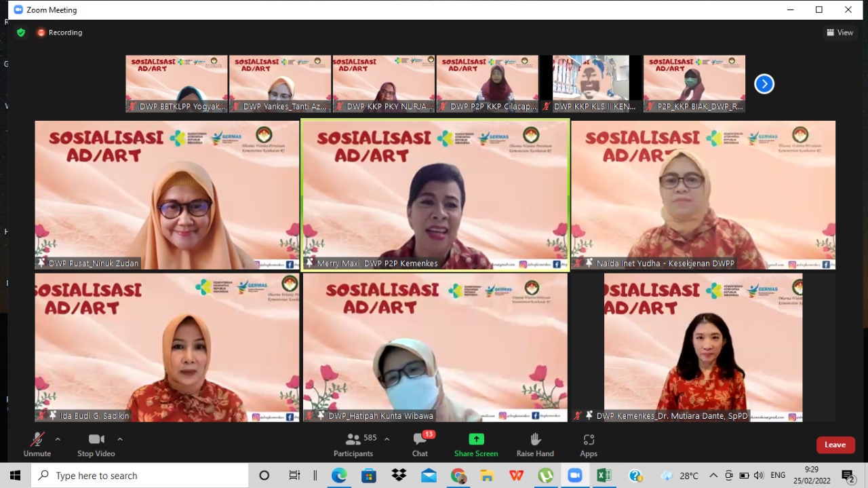Maximize the Zoom Meeting window

[819, 10]
